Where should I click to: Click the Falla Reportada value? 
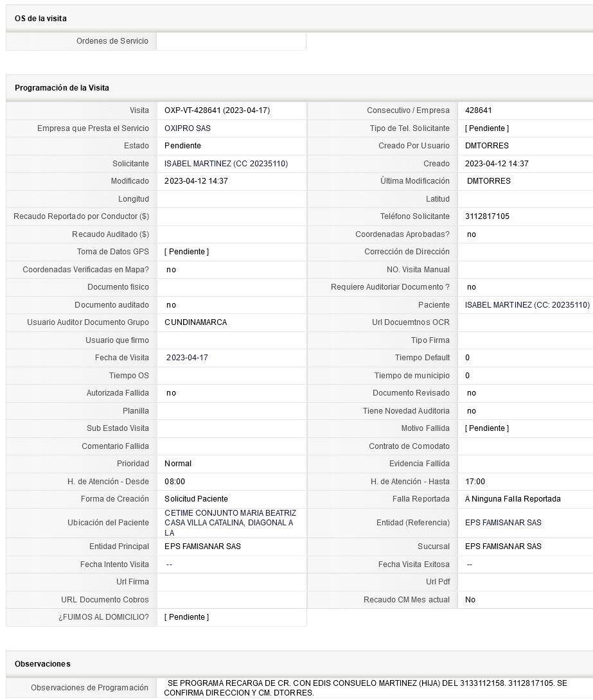click(513, 499)
